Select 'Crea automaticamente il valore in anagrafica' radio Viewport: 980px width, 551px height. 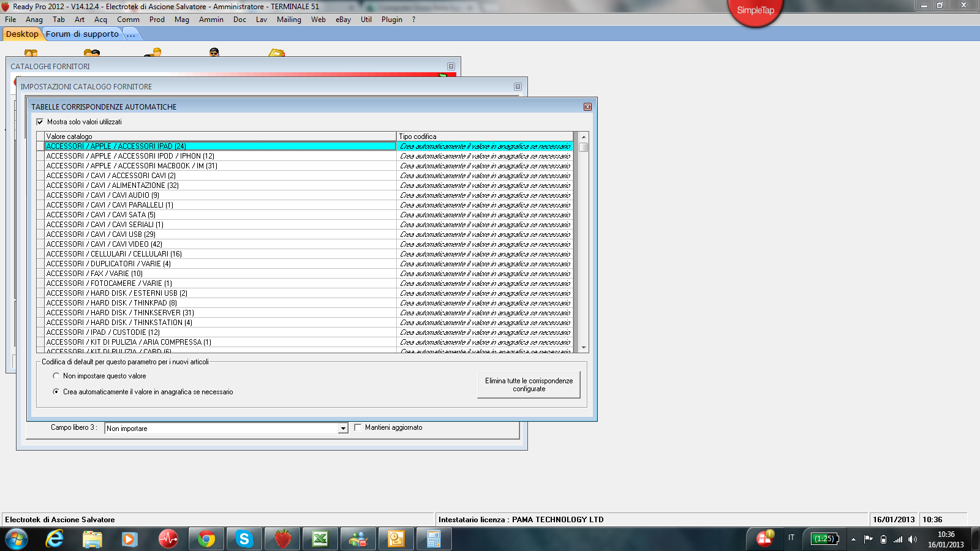(56, 392)
